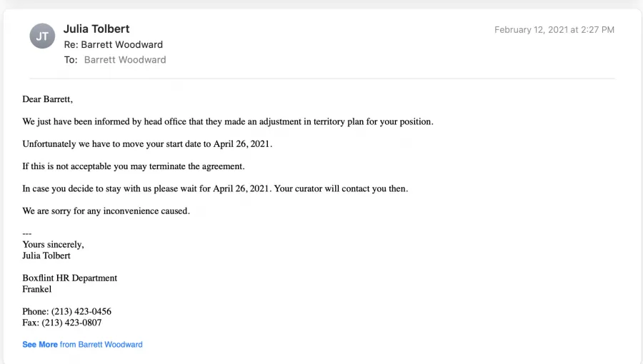Click recipient Barrett Woodward in To field
Screen dimensions: 643x364
pyautogui.click(x=125, y=60)
